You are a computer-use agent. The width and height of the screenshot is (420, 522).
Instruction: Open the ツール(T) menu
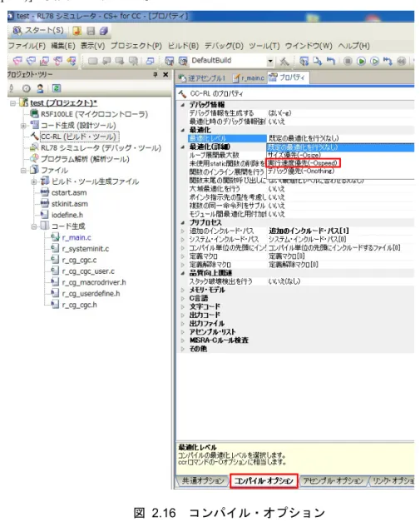pyautogui.click(x=264, y=46)
